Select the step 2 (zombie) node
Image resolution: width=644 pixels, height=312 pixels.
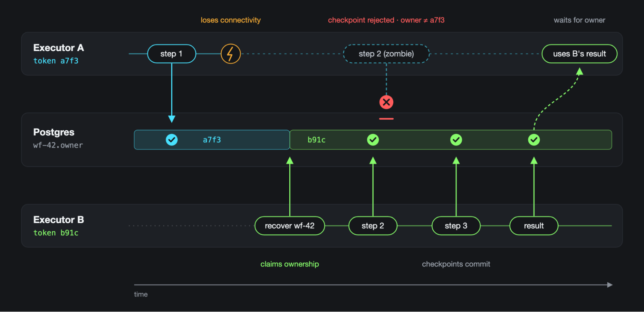coord(386,54)
